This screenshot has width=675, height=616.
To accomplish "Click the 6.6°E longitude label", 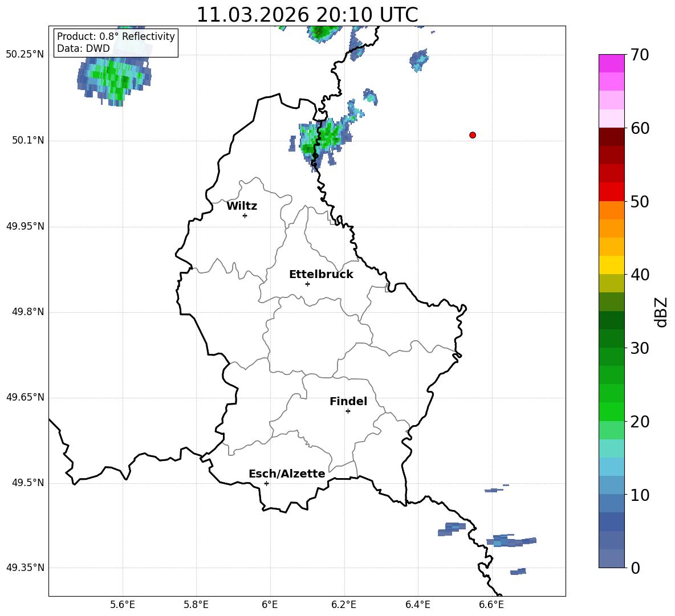I will [491, 605].
